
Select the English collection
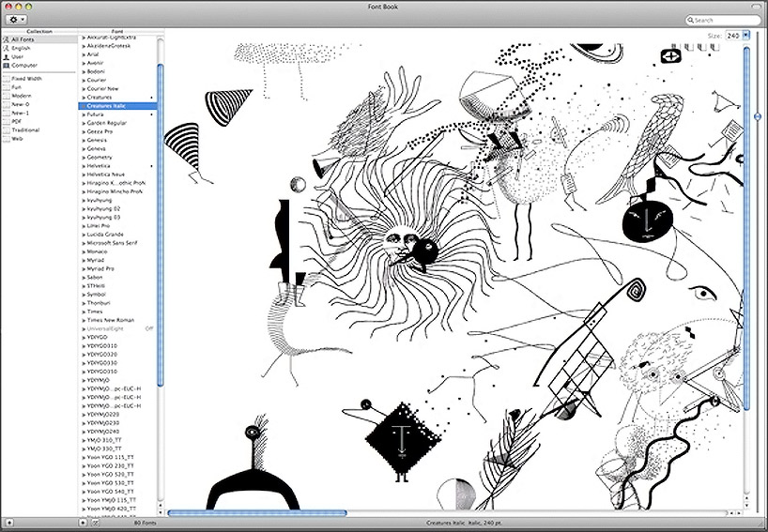pos(21,48)
